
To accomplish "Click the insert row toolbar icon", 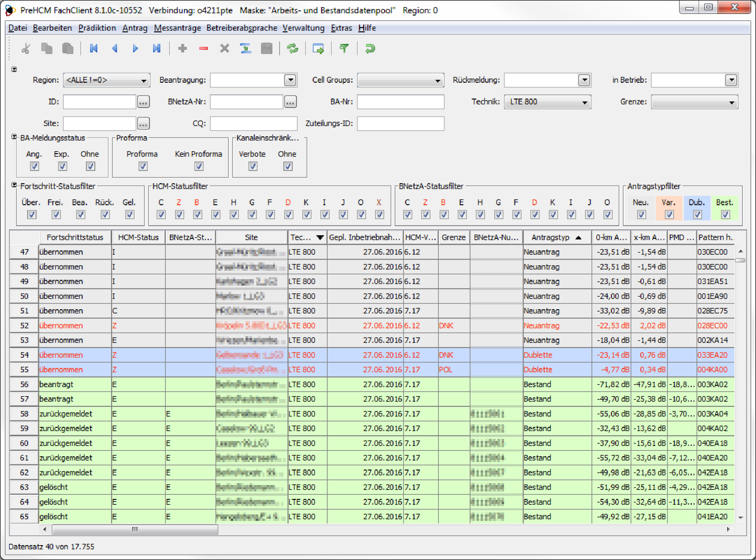I will coord(245,48).
